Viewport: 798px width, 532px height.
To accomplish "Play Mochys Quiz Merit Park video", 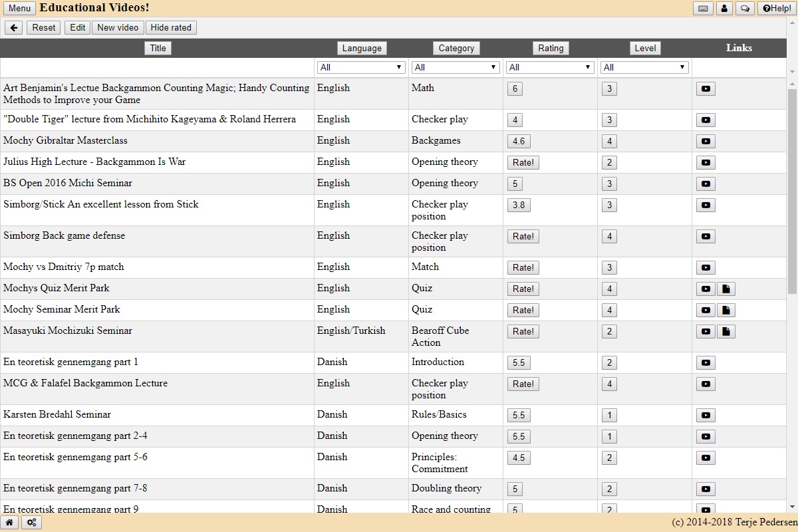I will [x=706, y=289].
